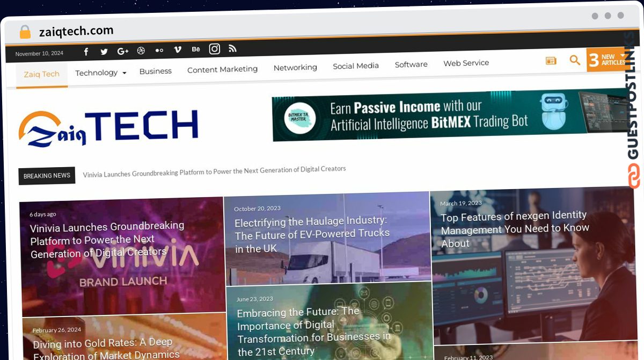Screen dimensions: 644x360
Task: Click the 'February 26, 2024' date
Action: click(57, 330)
